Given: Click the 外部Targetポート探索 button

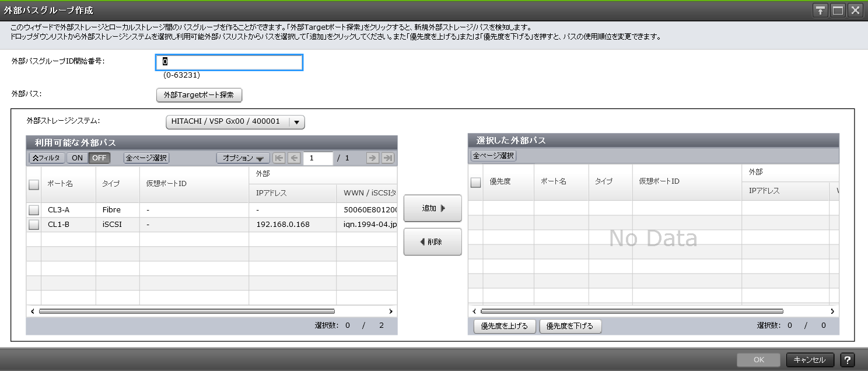Looking at the screenshot, I should point(199,95).
